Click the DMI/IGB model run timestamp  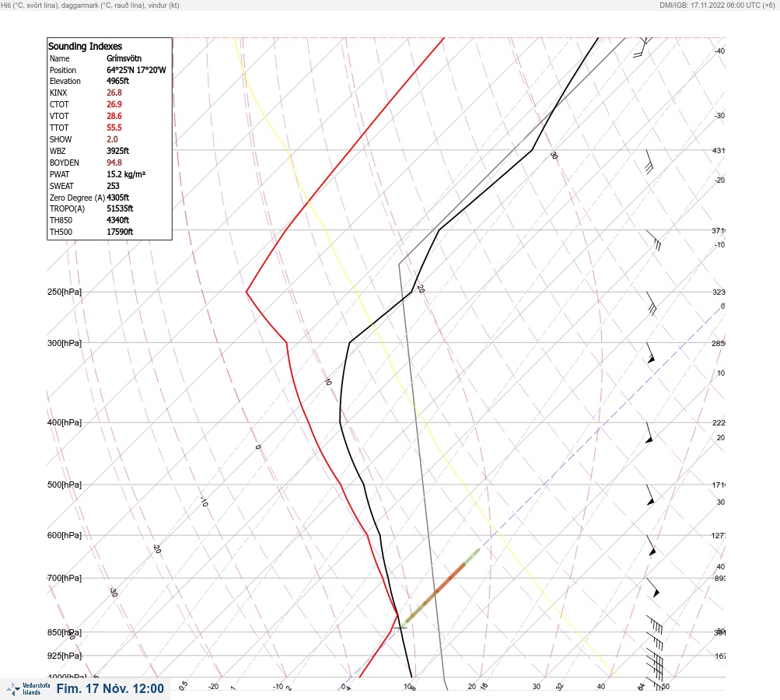point(717,5)
